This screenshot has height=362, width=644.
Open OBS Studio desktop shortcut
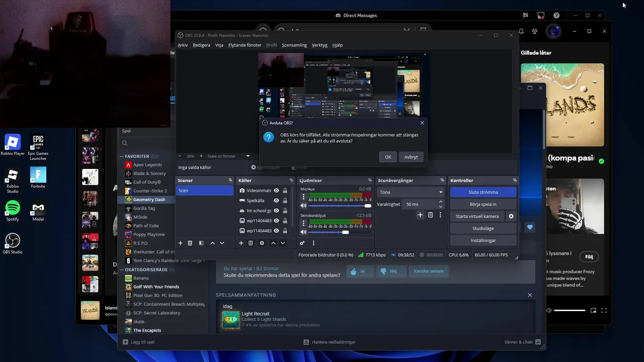pyautogui.click(x=13, y=244)
